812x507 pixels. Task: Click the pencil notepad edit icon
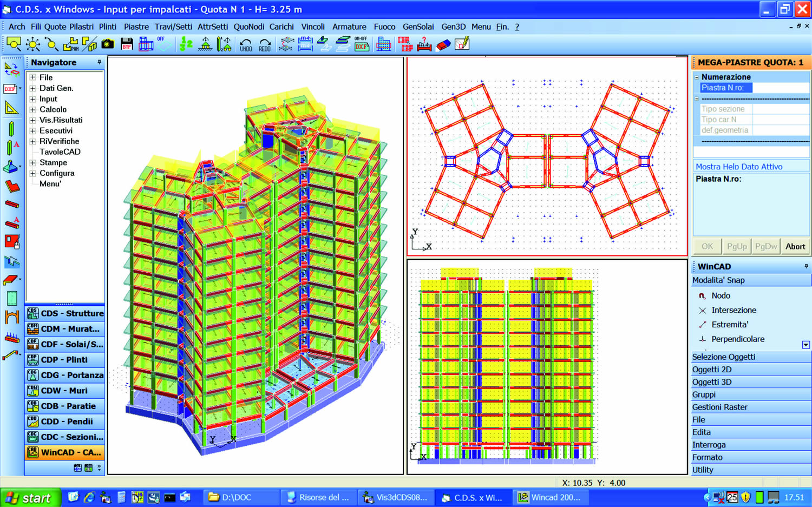(x=462, y=44)
